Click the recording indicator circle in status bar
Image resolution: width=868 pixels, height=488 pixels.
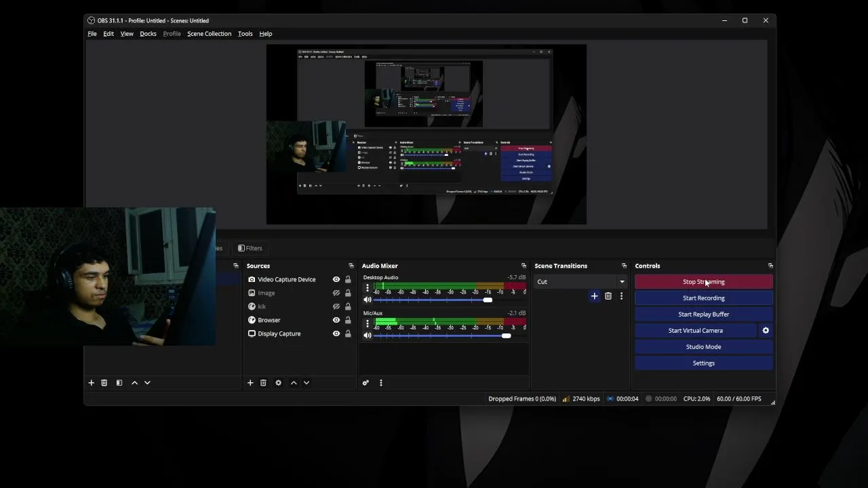tap(648, 399)
